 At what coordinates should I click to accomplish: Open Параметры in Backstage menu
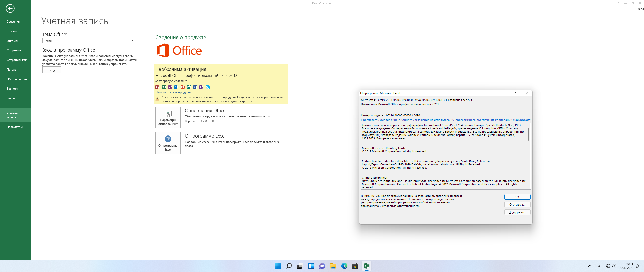[15, 127]
